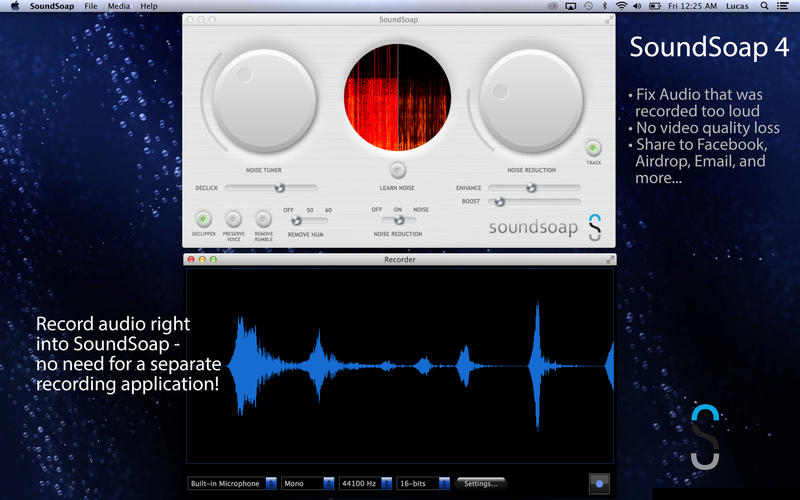
Task: Click the battery status icon
Action: click(655, 6)
